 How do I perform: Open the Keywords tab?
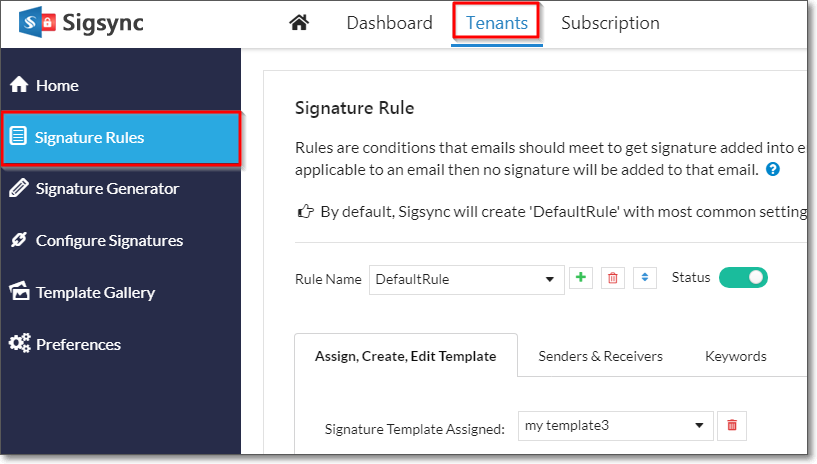[736, 356]
